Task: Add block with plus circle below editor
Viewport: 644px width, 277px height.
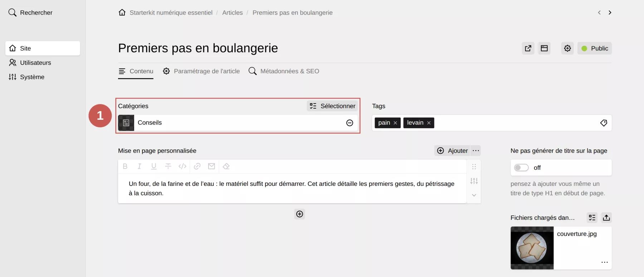Action: (300, 214)
